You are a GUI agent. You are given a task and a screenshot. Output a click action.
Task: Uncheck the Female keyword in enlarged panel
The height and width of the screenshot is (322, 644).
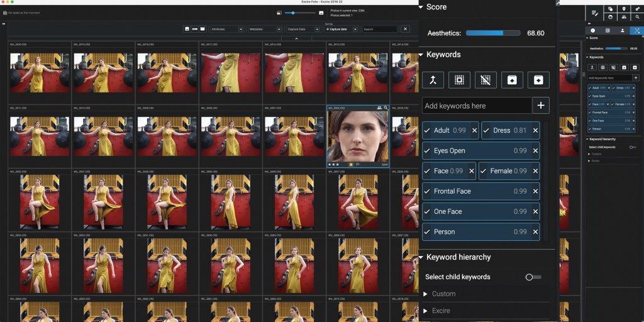click(x=484, y=171)
